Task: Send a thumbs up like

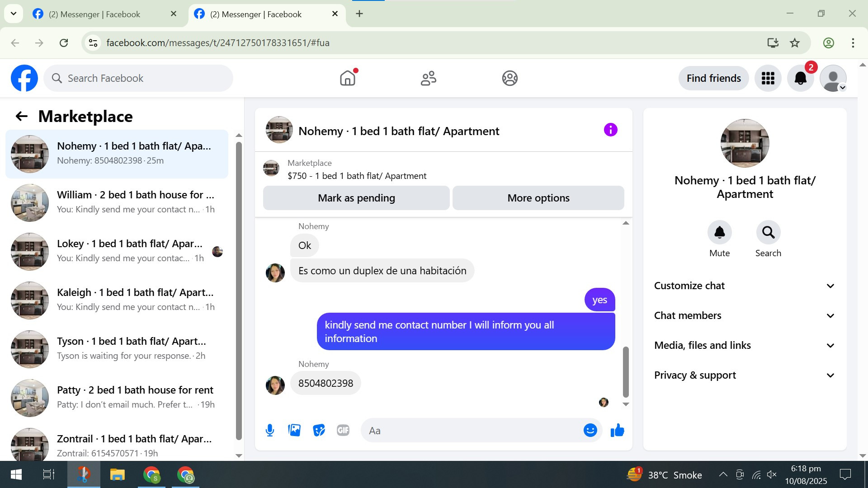Action: (x=617, y=430)
